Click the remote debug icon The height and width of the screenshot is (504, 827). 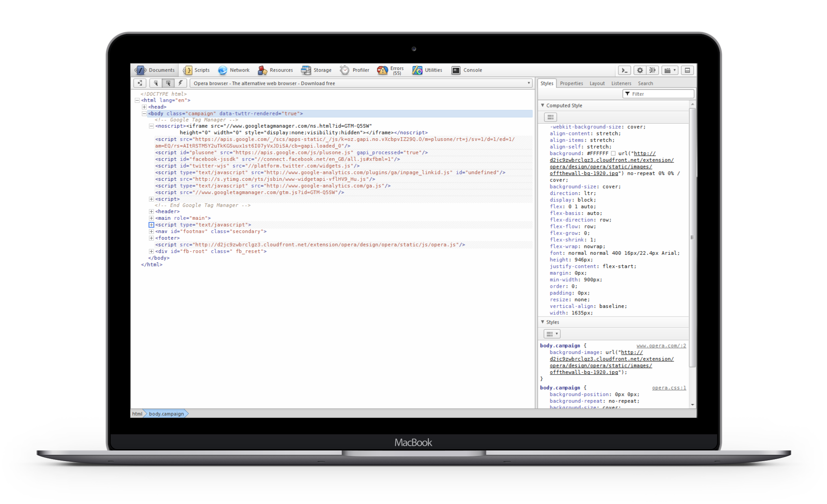pos(652,70)
